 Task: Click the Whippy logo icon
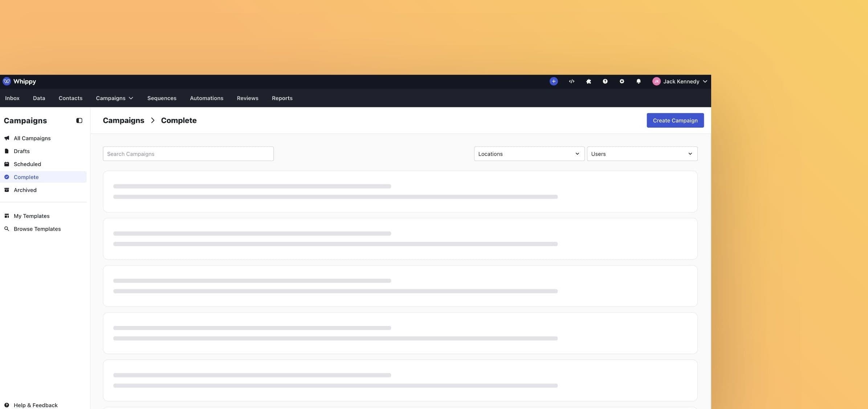tap(7, 82)
